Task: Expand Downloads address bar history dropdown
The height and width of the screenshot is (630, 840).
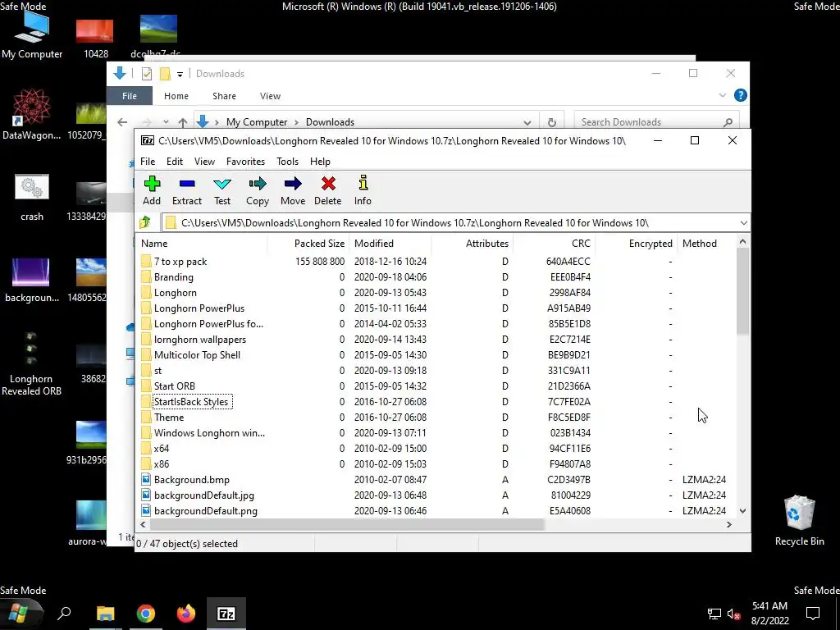Action: point(527,122)
